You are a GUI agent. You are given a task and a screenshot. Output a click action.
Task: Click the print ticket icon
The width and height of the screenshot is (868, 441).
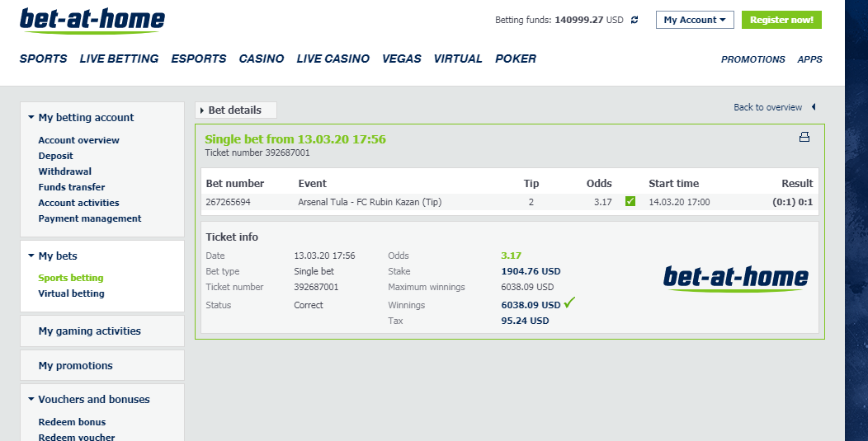click(804, 137)
